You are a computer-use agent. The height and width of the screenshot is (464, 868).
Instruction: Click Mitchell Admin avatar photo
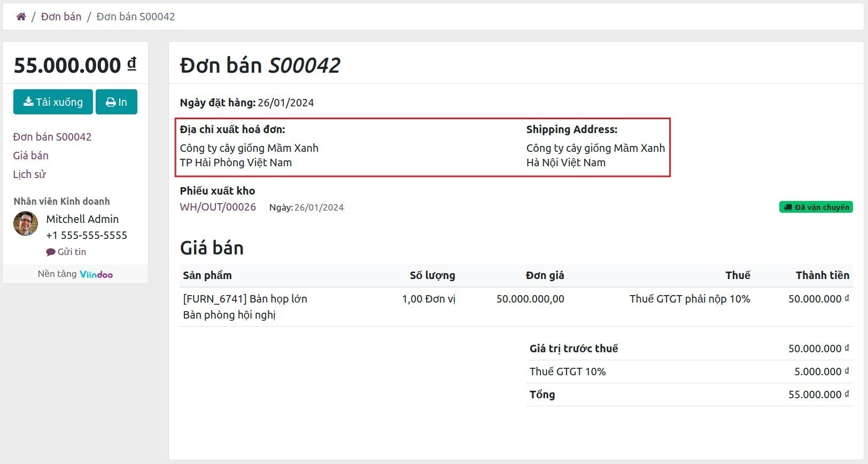point(26,223)
